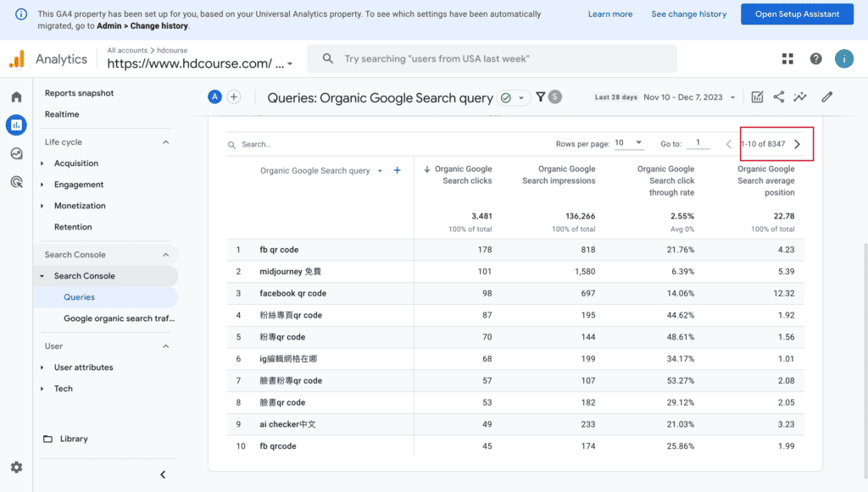Open the Help question mark icon
Viewport: 868px width, 492px height.
click(816, 58)
